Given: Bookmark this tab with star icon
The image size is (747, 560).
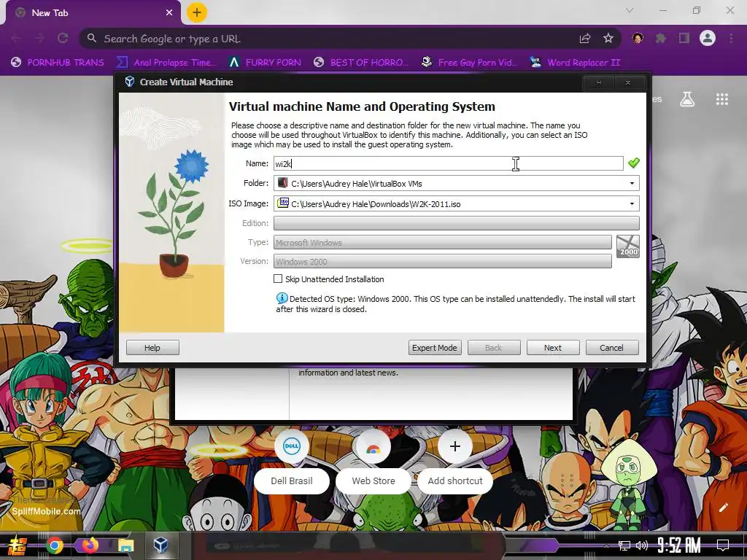Looking at the screenshot, I should [608, 39].
